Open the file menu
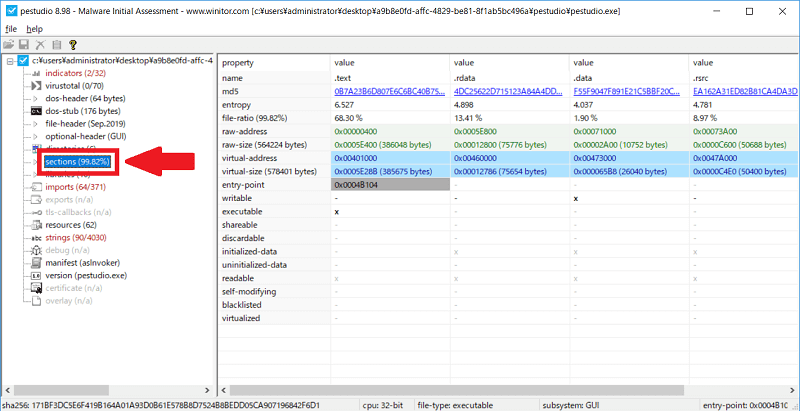Viewport: 800px width, 411px height. coord(11,29)
